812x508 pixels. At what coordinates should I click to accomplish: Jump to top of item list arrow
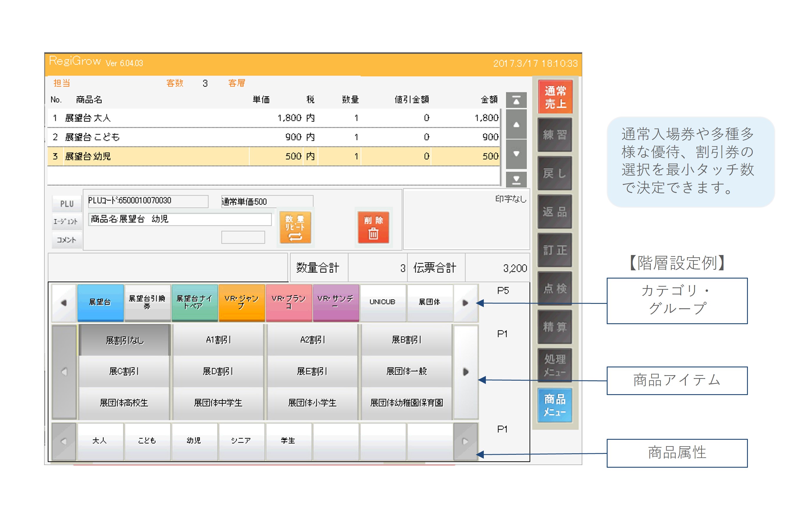(516, 100)
